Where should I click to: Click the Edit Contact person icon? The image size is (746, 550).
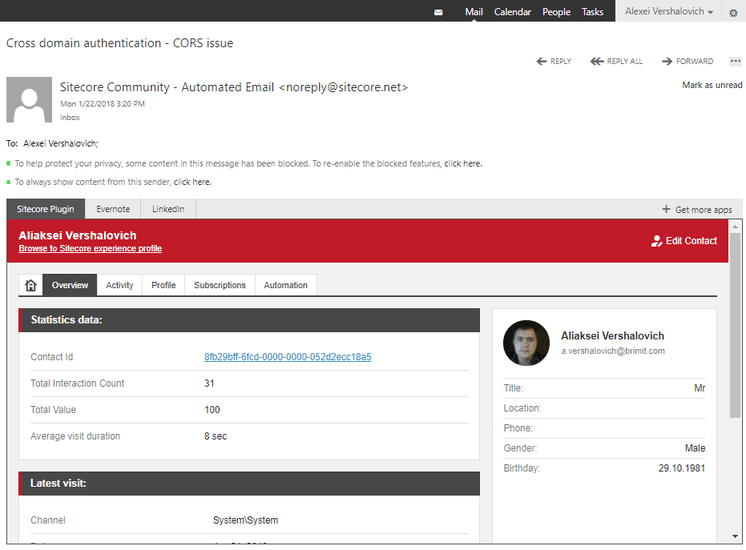(657, 241)
